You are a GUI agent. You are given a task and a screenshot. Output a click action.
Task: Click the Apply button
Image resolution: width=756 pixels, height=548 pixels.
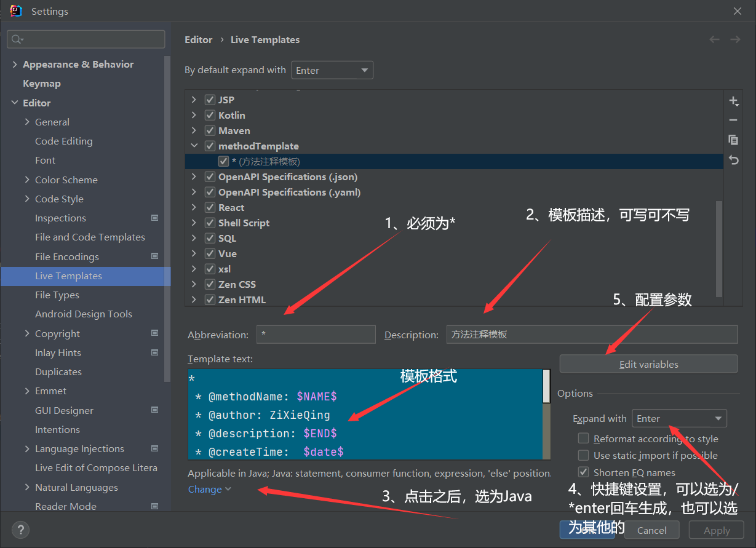pyautogui.click(x=717, y=530)
